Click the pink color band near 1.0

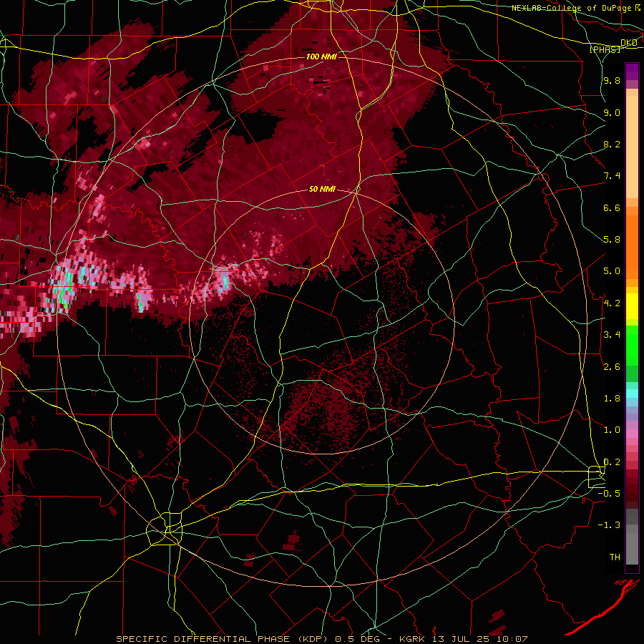coord(632,433)
